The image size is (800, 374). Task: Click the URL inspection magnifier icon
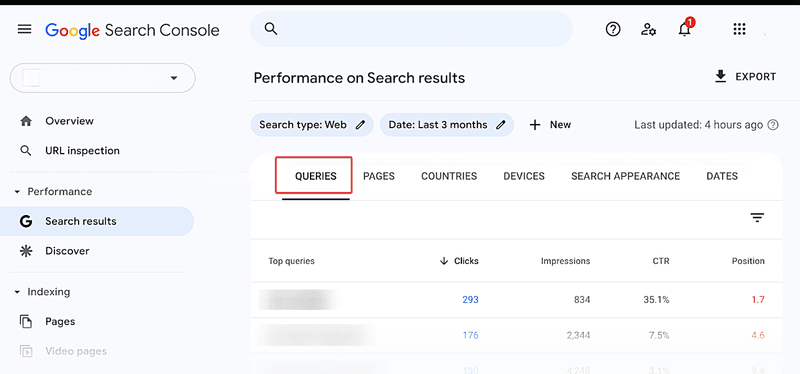pyautogui.click(x=26, y=151)
